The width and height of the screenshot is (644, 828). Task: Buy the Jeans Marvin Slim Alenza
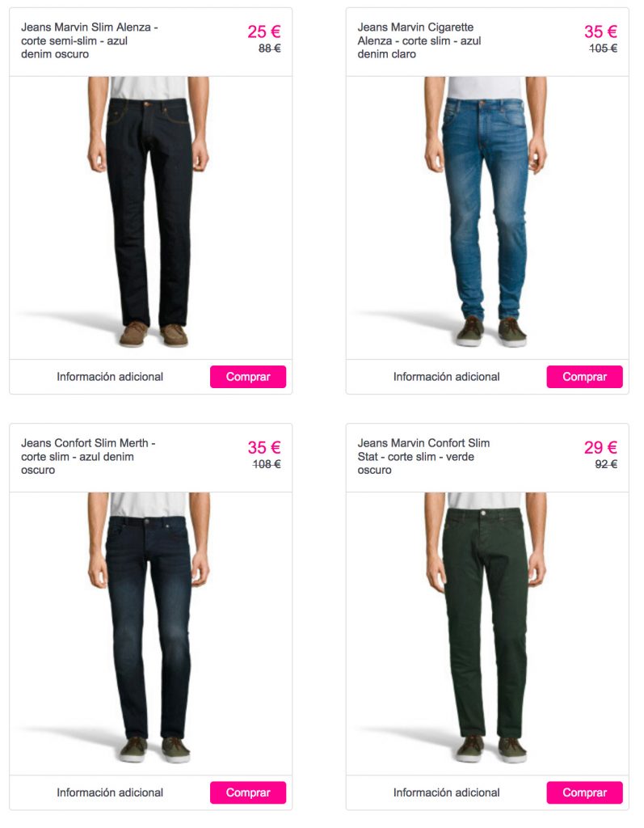point(248,377)
